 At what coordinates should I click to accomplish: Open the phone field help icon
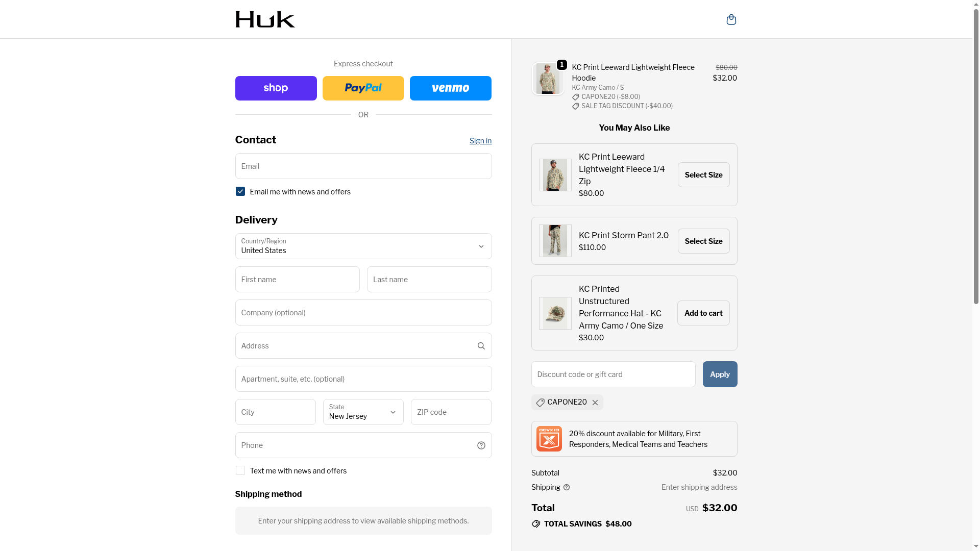click(481, 445)
